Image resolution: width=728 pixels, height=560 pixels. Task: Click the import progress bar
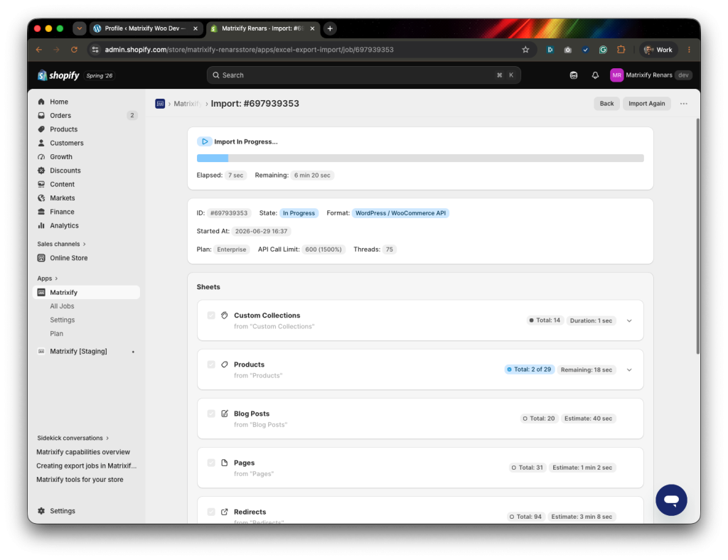pyautogui.click(x=420, y=158)
